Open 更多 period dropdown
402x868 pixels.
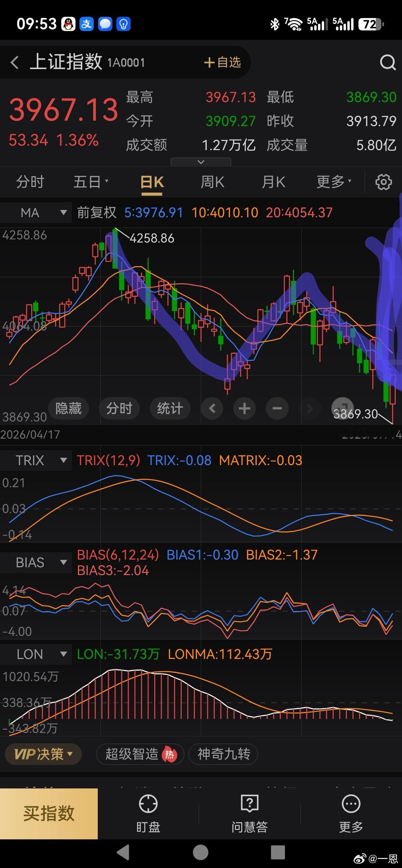pos(334,182)
